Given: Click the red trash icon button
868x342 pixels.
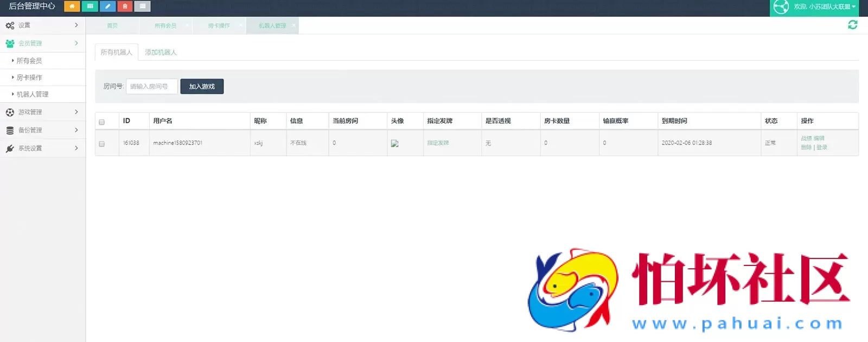Looking at the screenshot, I should click(125, 7).
